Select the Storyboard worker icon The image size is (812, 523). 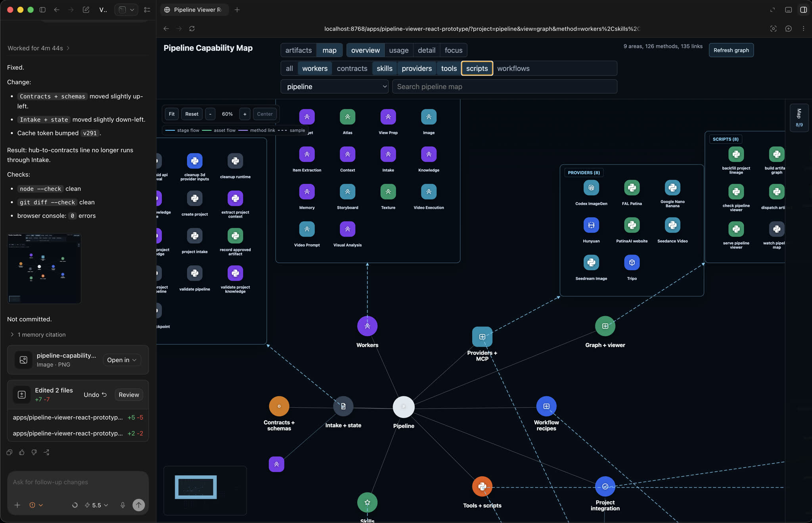347,192
